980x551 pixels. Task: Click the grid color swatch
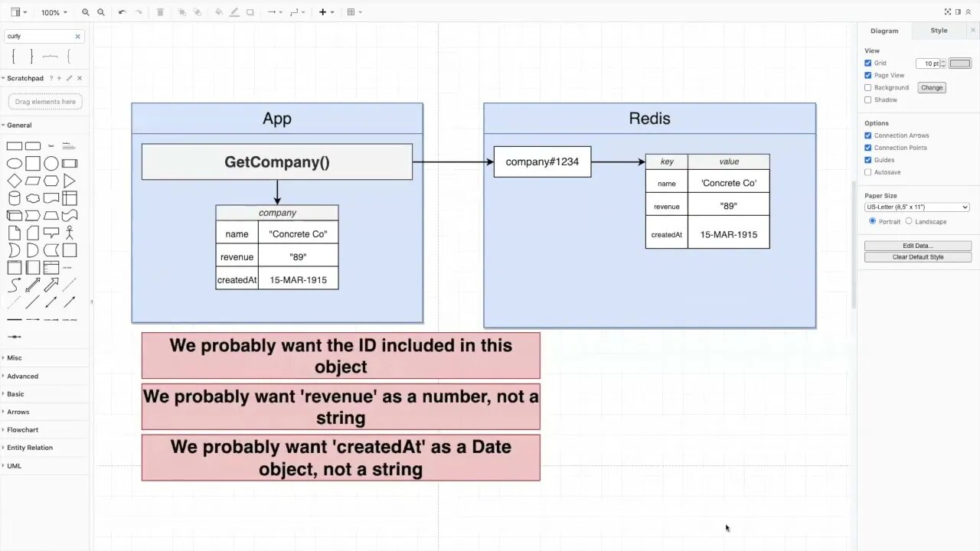(960, 64)
